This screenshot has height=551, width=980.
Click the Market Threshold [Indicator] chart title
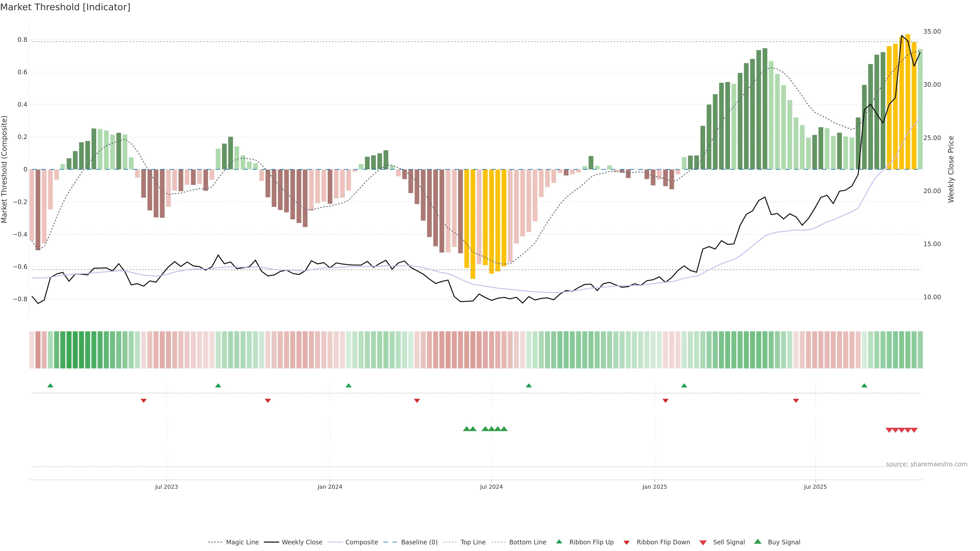65,7
